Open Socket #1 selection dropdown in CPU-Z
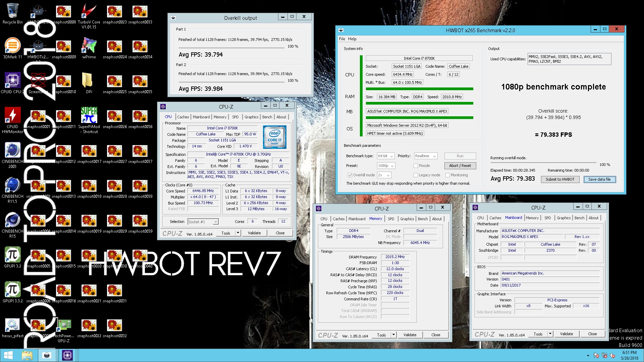Image resolution: width=644 pixels, height=362 pixels. (203, 222)
